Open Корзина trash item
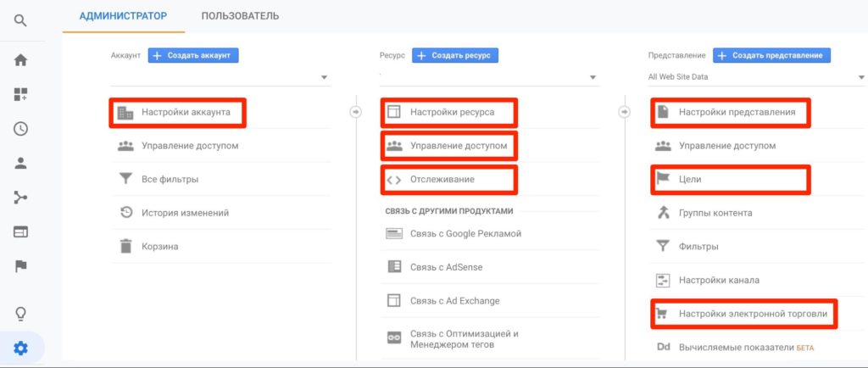Viewport: 868px width, 368px height. click(x=160, y=247)
